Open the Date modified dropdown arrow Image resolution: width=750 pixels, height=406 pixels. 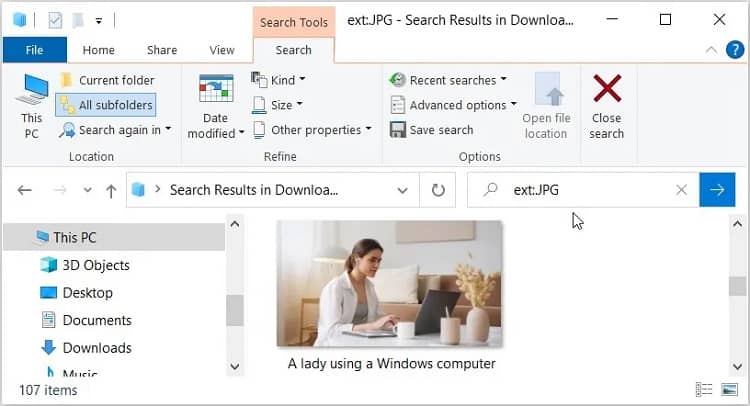[242, 133]
